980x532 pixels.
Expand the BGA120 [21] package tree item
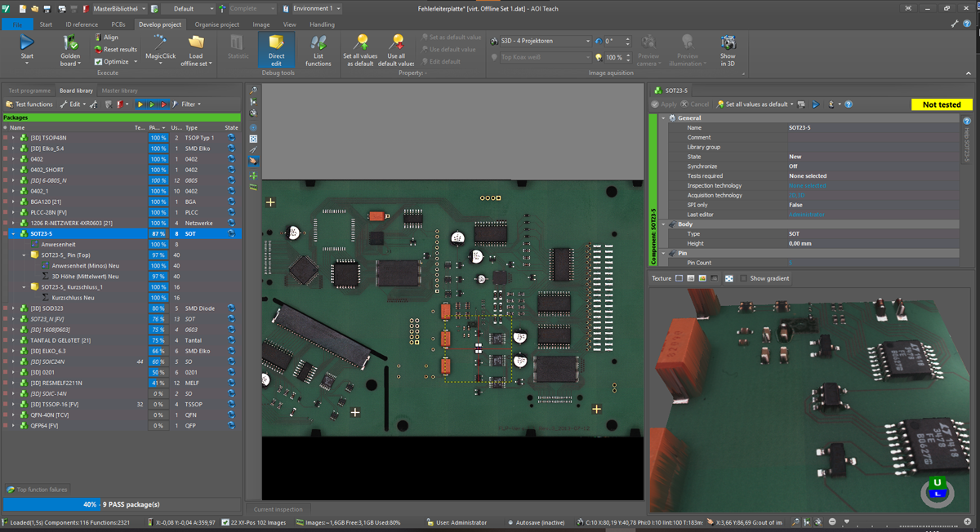pos(13,202)
